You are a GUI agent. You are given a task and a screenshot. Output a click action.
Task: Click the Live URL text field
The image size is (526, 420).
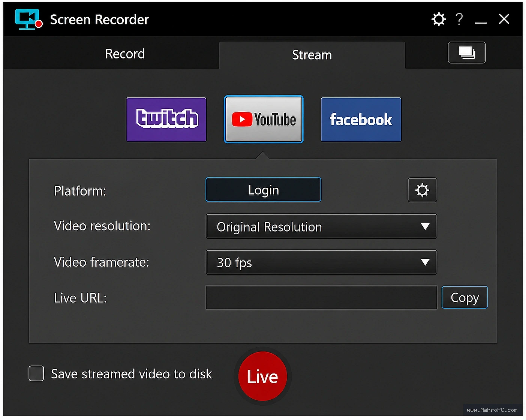click(x=321, y=297)
